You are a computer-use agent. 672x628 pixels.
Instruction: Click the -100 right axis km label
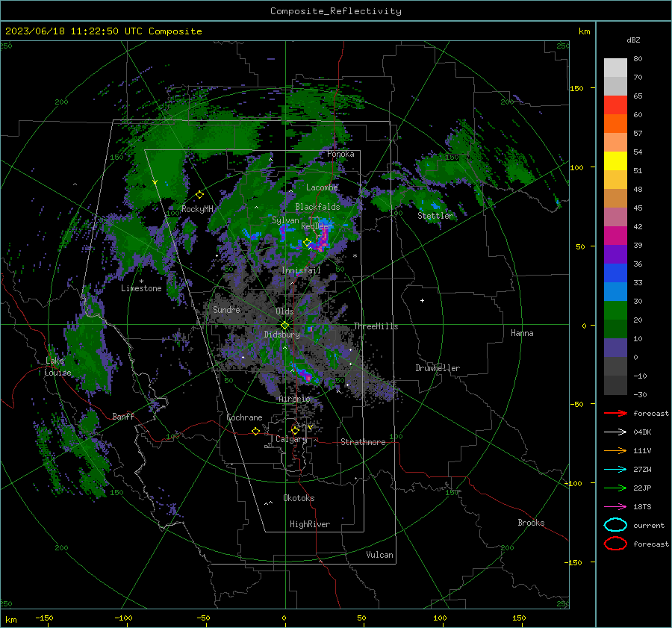(574, 483)
